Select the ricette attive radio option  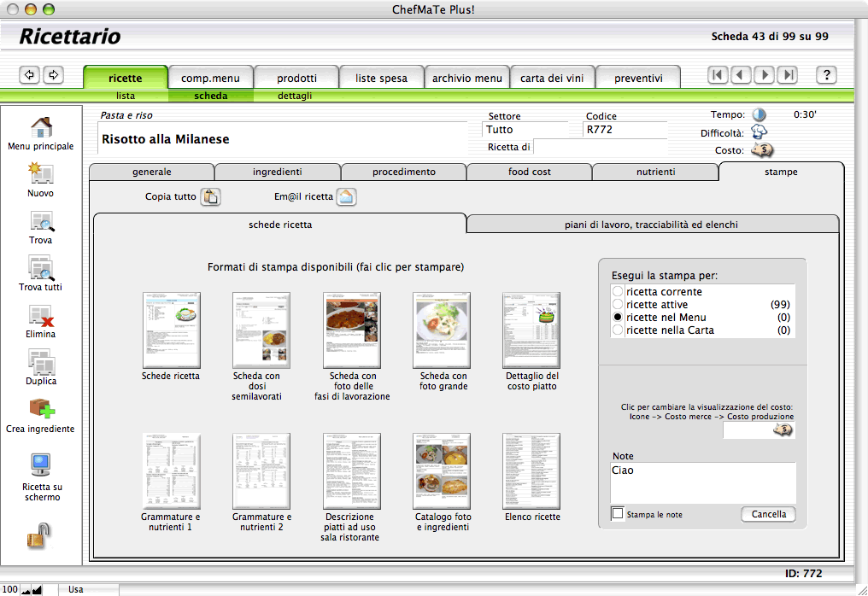click(x=618, y=304)
